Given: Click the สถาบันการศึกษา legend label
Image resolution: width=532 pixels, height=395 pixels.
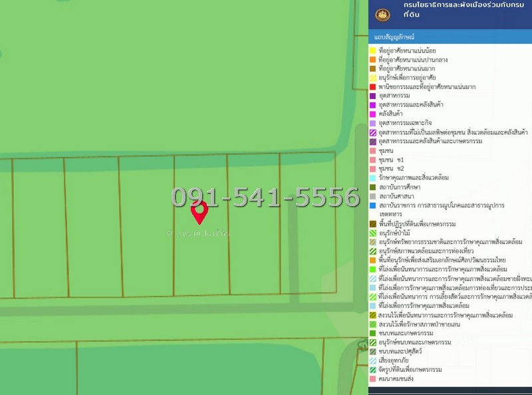Looking at the screenshot, I should point(403,188).
